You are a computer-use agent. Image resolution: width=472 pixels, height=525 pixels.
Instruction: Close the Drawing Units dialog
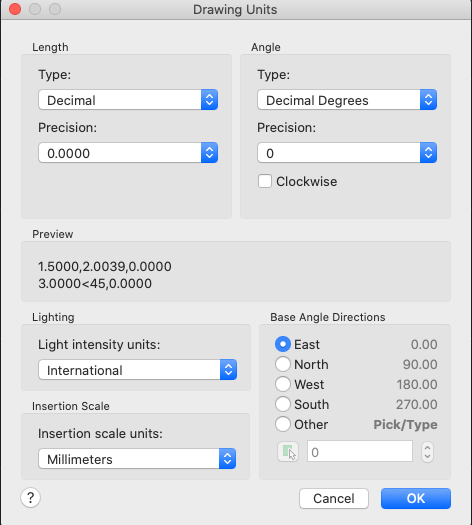point(15,9)
